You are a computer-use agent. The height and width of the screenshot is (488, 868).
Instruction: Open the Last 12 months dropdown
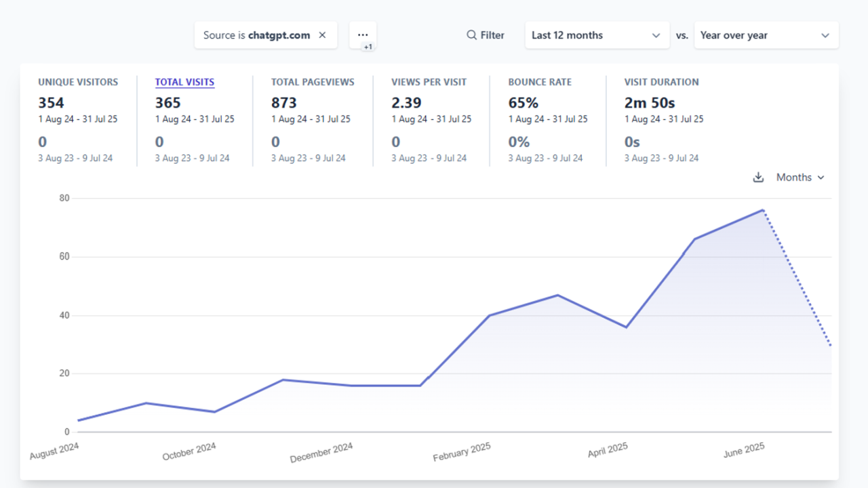pyautogui.click(x=595, y=35)
